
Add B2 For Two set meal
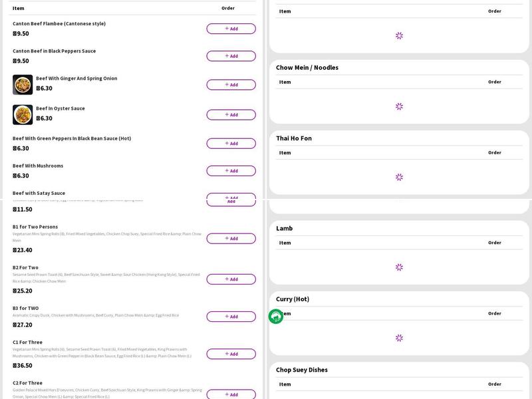tap(231, 279)
